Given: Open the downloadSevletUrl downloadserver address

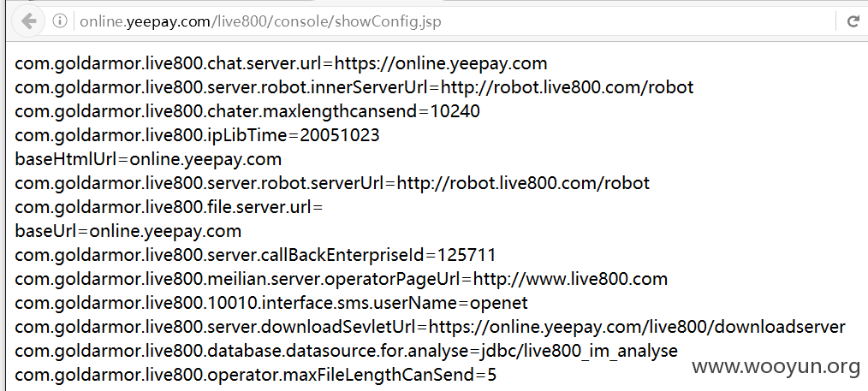Looking at the screenshot, I should tap(637, 327).
